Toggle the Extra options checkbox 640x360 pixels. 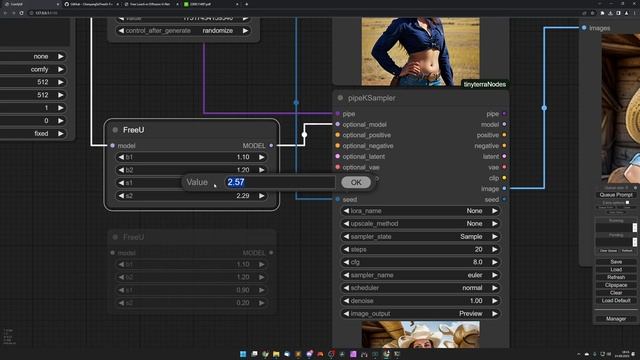point(627,202)
